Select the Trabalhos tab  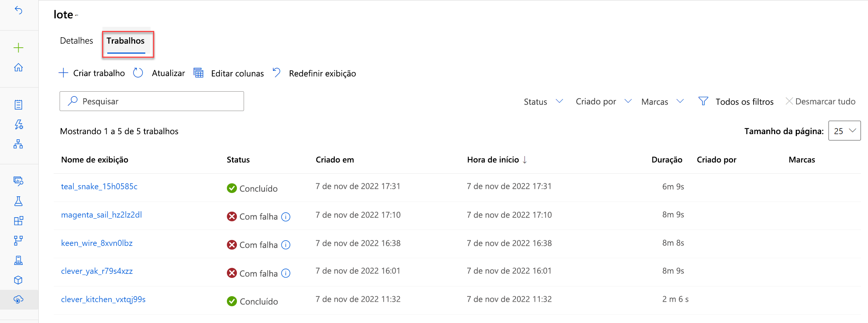click(126, 41)
